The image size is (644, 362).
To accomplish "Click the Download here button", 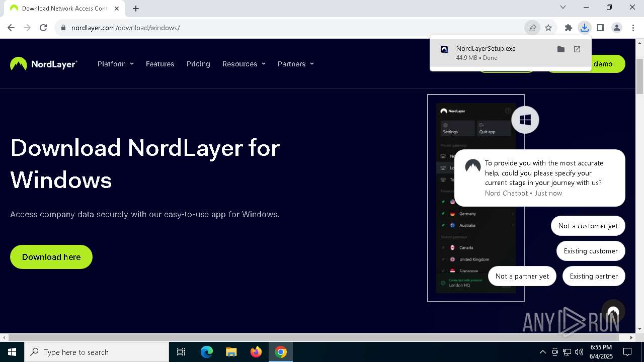I will coord(51,257).
